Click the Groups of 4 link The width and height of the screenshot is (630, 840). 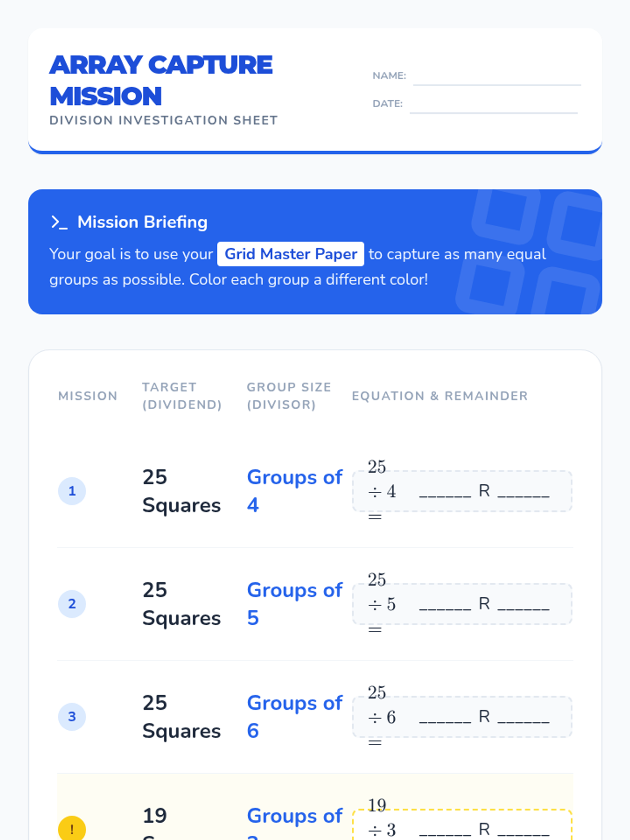tap(295, 491)
